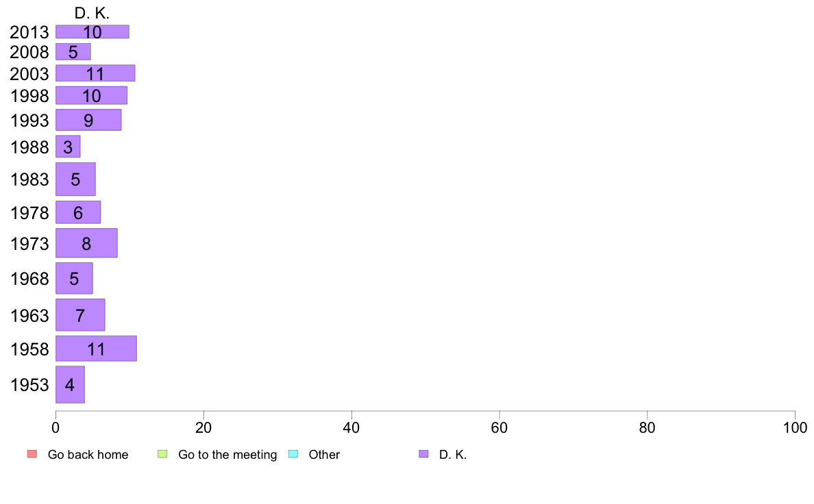
Task: Click the Go back home legend label
Action: pyautogui.click(x=88, y=455)
